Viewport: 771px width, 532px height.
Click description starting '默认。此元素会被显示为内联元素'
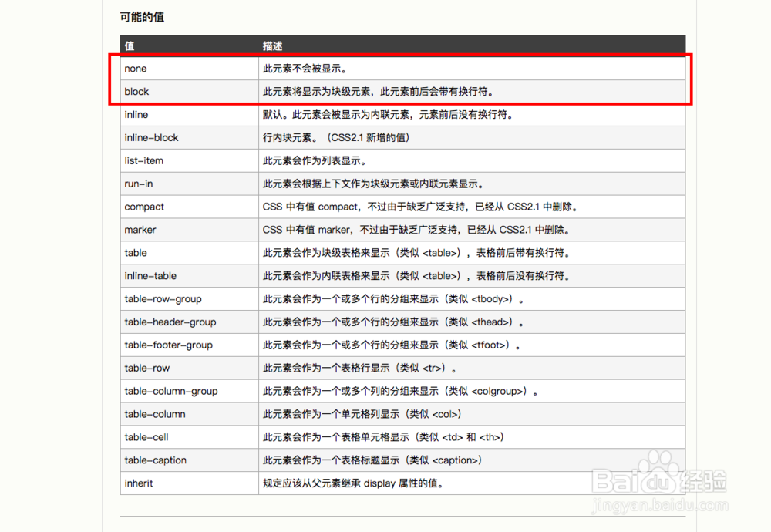(x=388, y=115)
